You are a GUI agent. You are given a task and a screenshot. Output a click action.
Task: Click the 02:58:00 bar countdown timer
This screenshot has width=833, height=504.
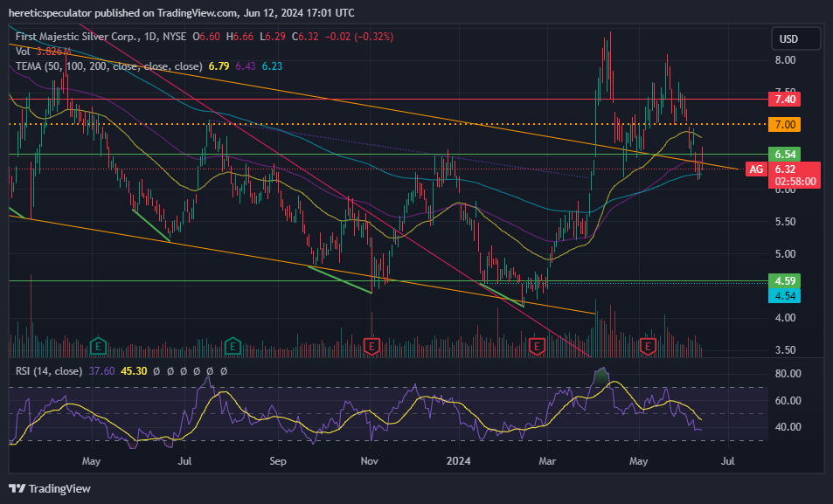coord(795,182)
